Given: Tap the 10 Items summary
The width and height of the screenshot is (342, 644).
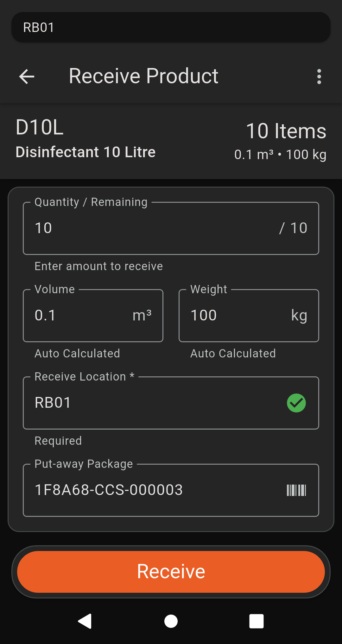Looking at the screenshot, I should tap(286, 131).
